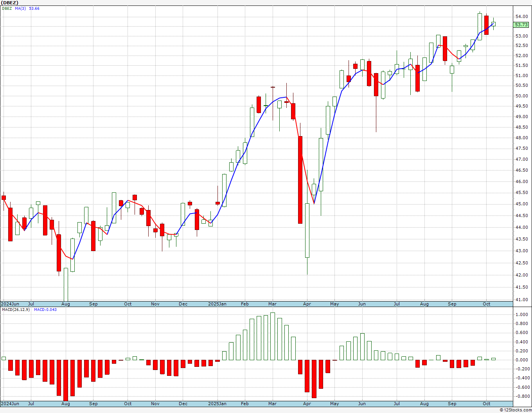Viewport: 532px width, 413px height.
Task: Click Nov on the MACD panel date axis
Action: point(155,404)
